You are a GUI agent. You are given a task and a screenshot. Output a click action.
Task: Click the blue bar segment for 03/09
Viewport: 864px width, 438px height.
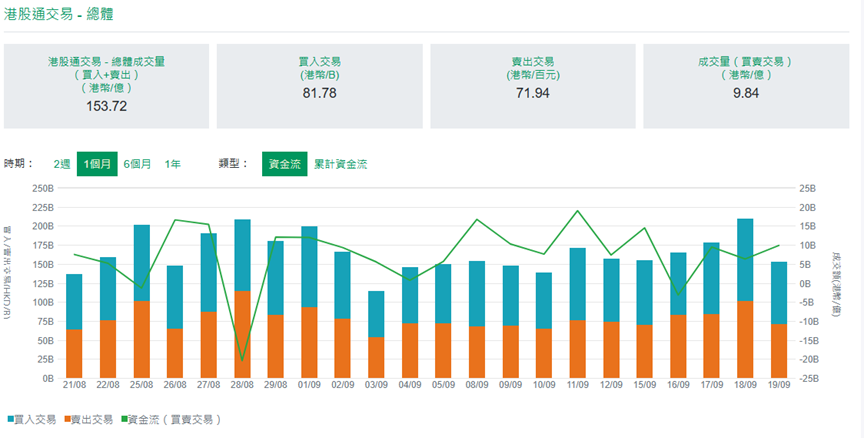[376, 314]
